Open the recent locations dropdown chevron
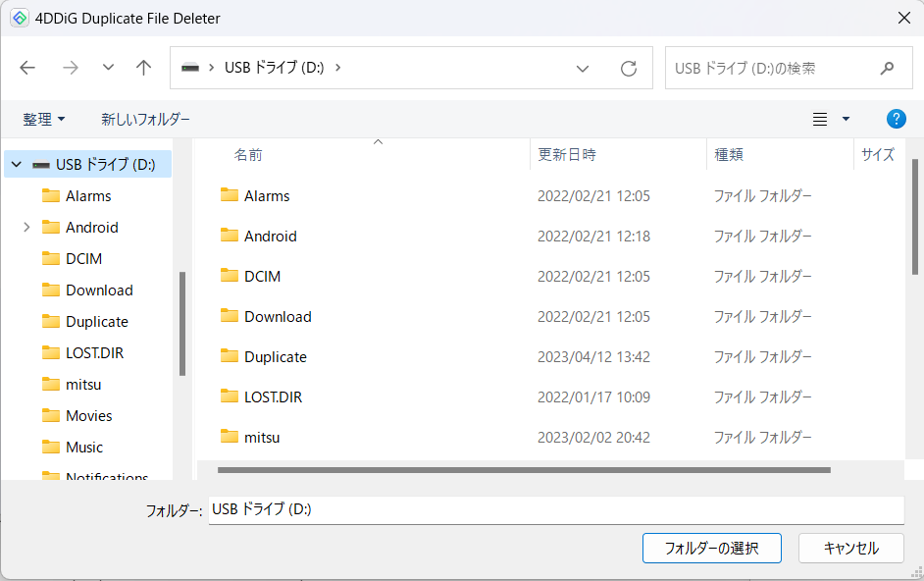 108,68
